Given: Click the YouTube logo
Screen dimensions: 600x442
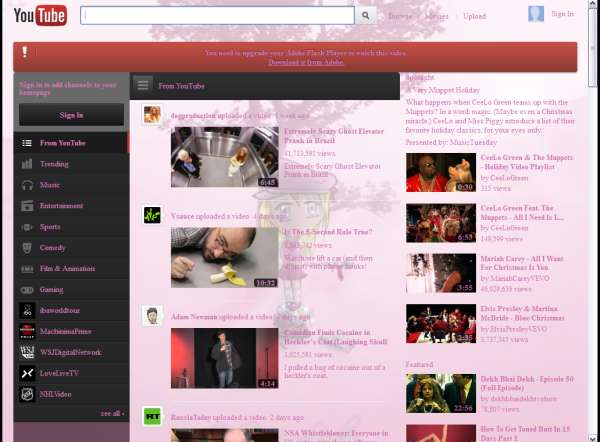Looking at the screenshot, I should pyautogui.click(x=40, y=16).
